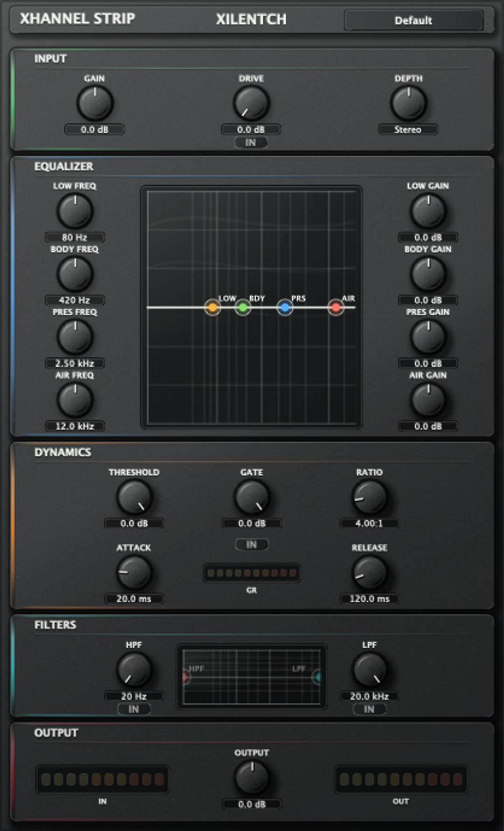Click the 2.50 kHz presence frequency value
504x831 pixels.
point(75,363)
